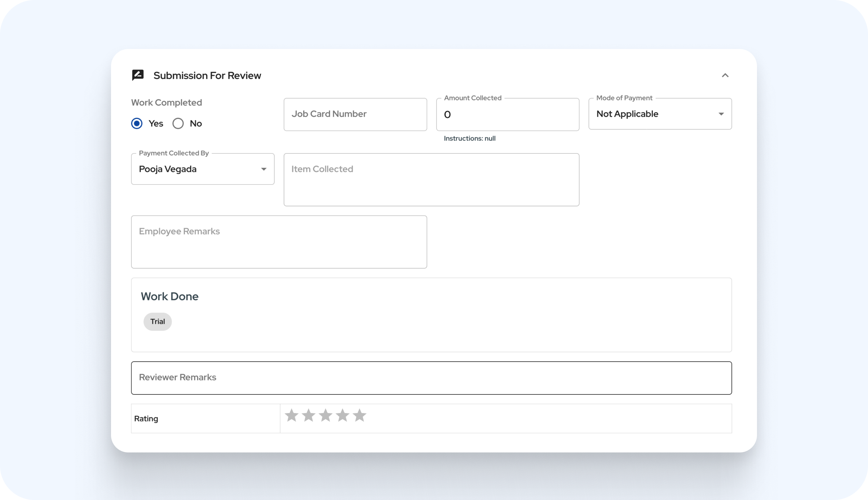The width and height of the screenshot is (868, 500).
Task: Set rating to five stars
Action: pyautogui.click(x=359, y=415)
